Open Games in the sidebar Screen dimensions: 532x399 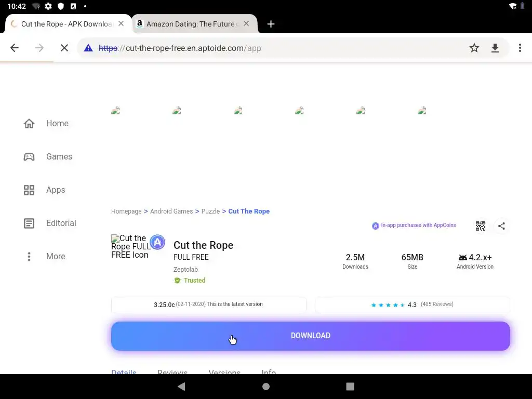[x=48, y=156]
